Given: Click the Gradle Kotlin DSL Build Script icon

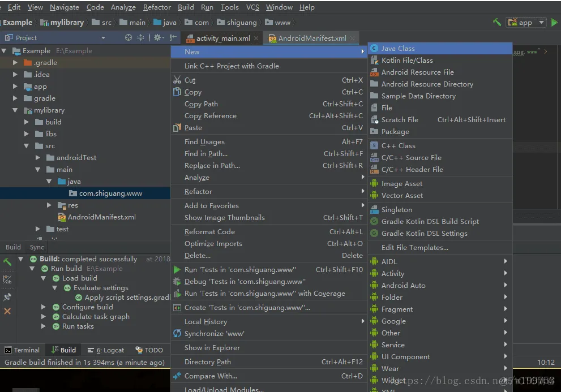Looking at the screenshot, I should (x=374, y=221).
